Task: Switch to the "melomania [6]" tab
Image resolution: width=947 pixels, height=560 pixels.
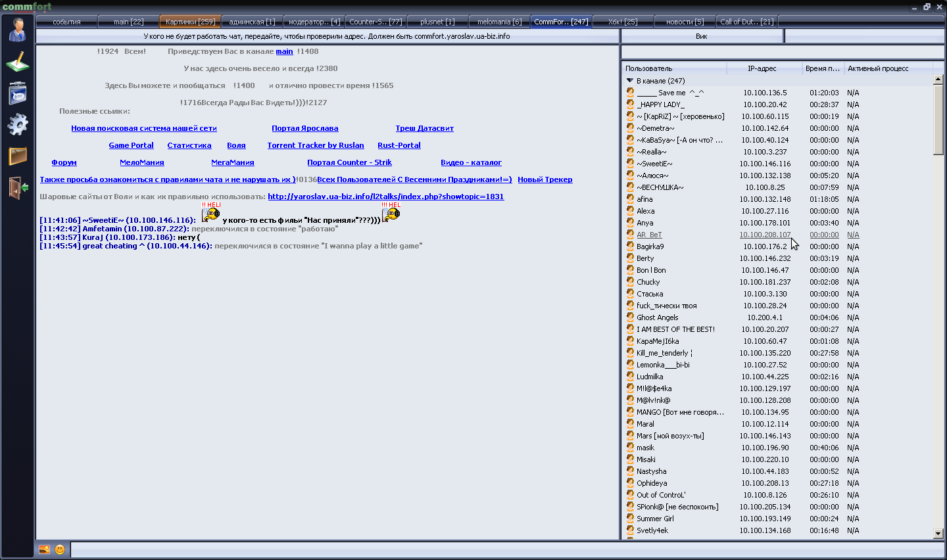Action: [499, 22]
